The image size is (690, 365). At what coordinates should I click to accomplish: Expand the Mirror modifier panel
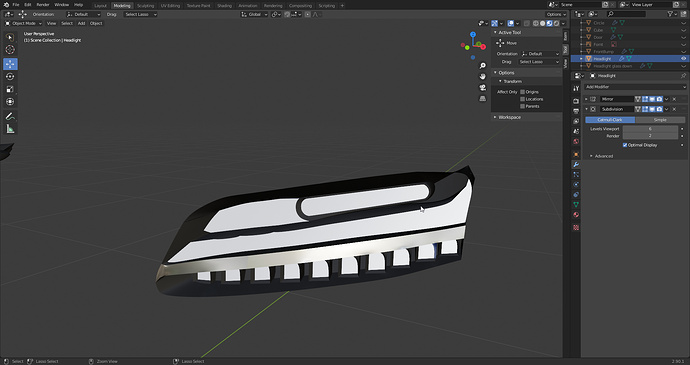(x=587, y=99)
